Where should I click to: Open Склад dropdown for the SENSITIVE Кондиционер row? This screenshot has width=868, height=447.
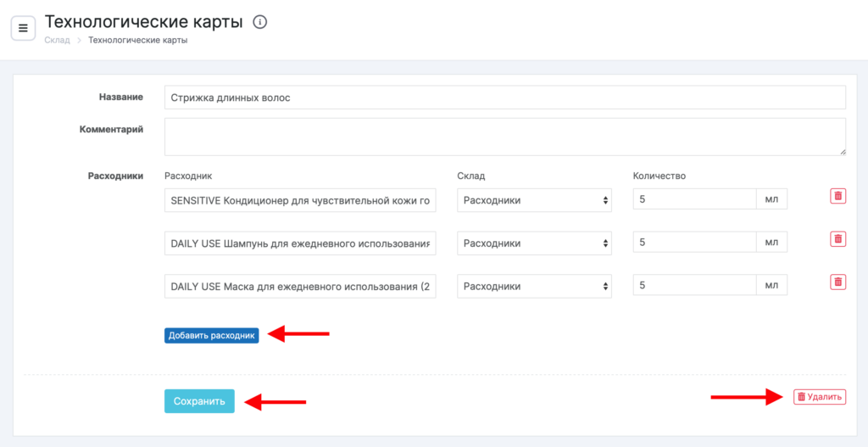tap(534, 200)
